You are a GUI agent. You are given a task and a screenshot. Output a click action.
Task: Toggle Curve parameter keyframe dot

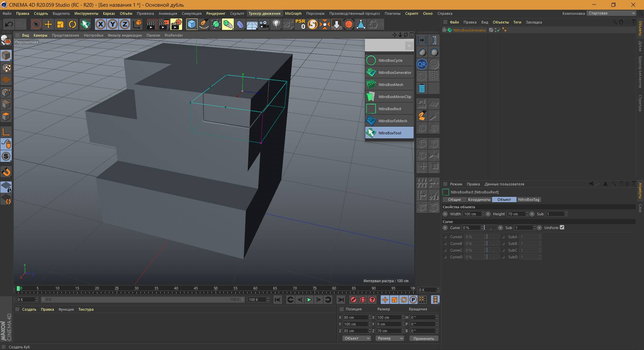click(x=445, y=228)
